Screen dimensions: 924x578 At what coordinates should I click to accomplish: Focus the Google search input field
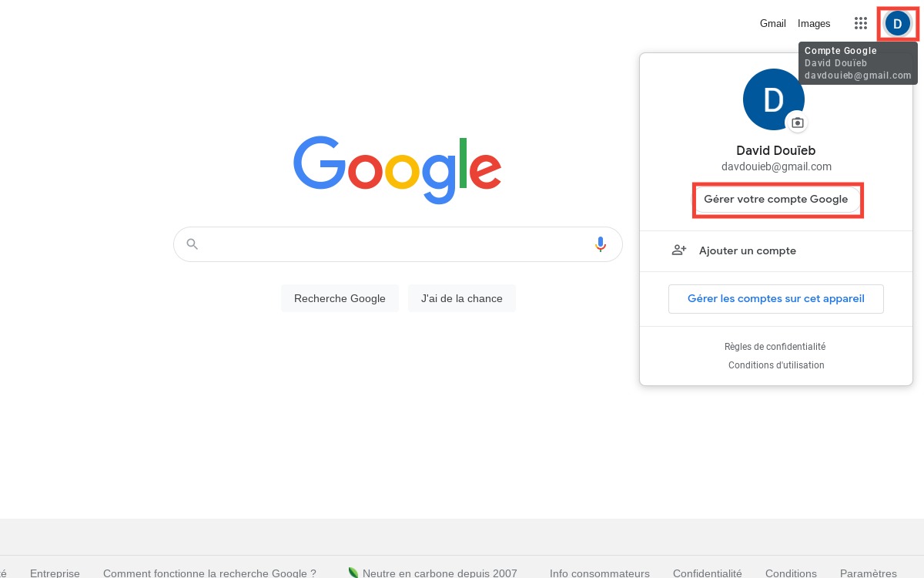pyautogui.click(x=397, y=244)
